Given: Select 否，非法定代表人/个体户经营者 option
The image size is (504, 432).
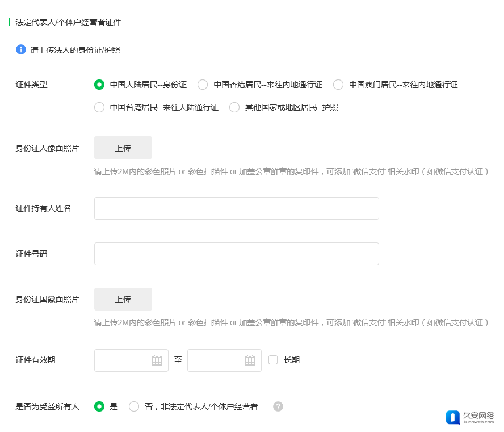Looking at the screenshot, I should [x=134, y=406].
